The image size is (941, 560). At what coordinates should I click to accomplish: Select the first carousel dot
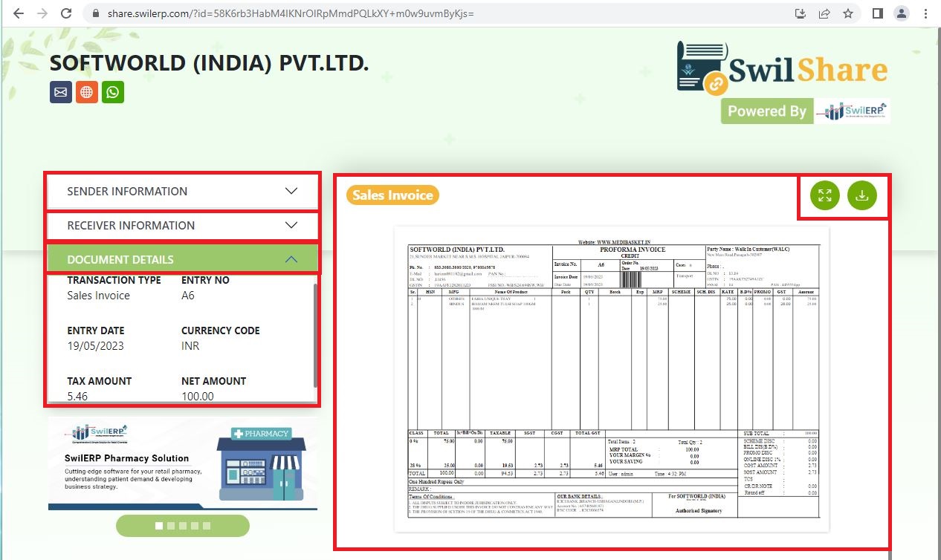coord(158,526)
